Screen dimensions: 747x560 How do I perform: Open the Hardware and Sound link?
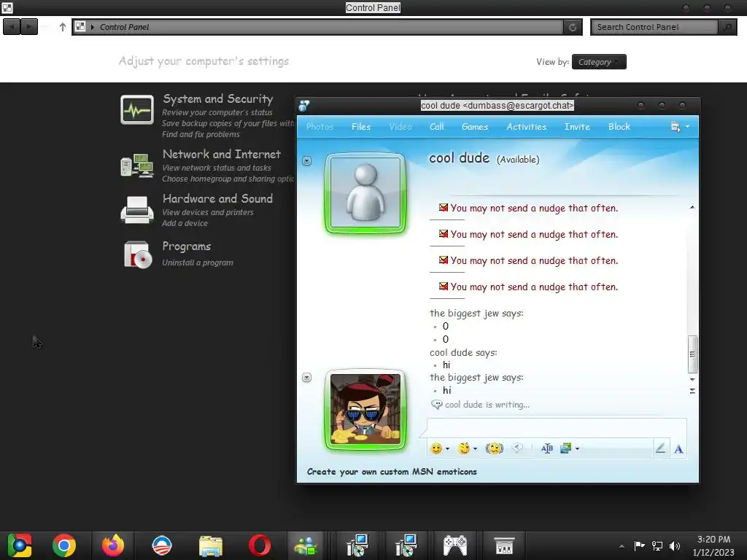[217, 198]
